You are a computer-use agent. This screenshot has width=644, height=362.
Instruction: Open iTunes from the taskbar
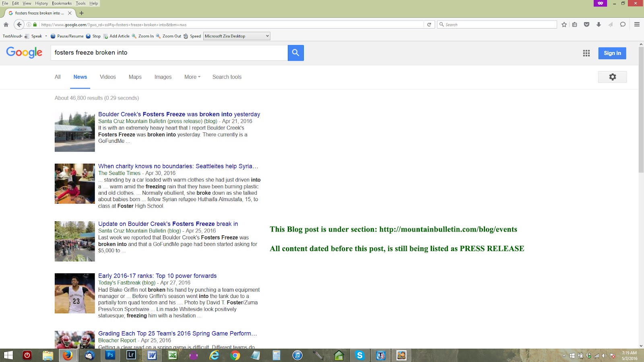coord(297,355)
